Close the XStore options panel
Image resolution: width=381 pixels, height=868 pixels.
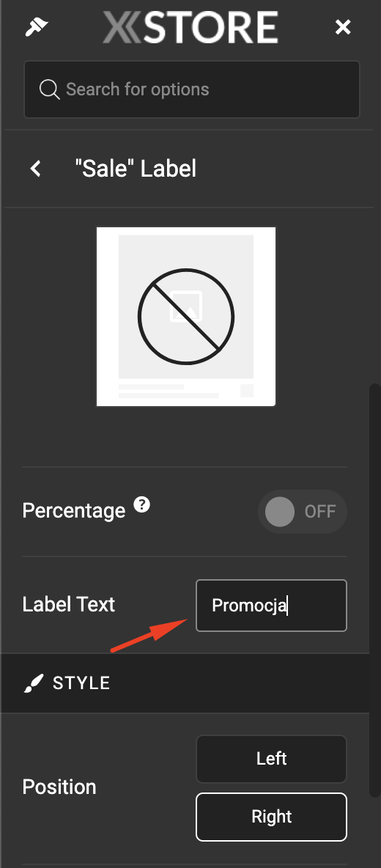(343, 26)
